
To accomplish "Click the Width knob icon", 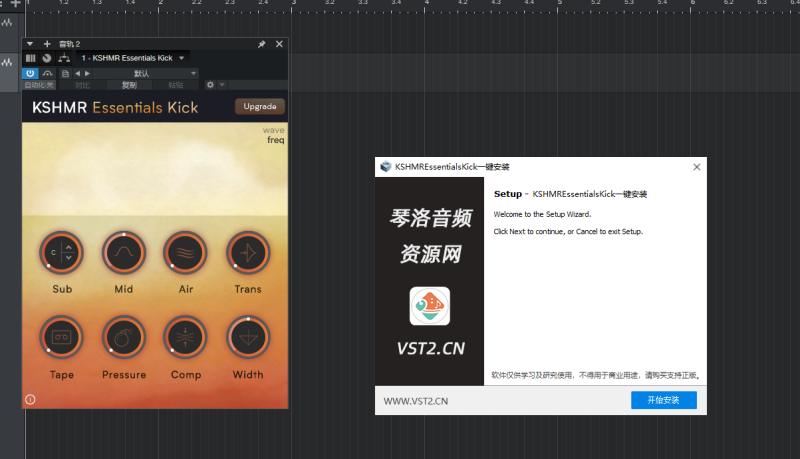I will click(248, 339).
